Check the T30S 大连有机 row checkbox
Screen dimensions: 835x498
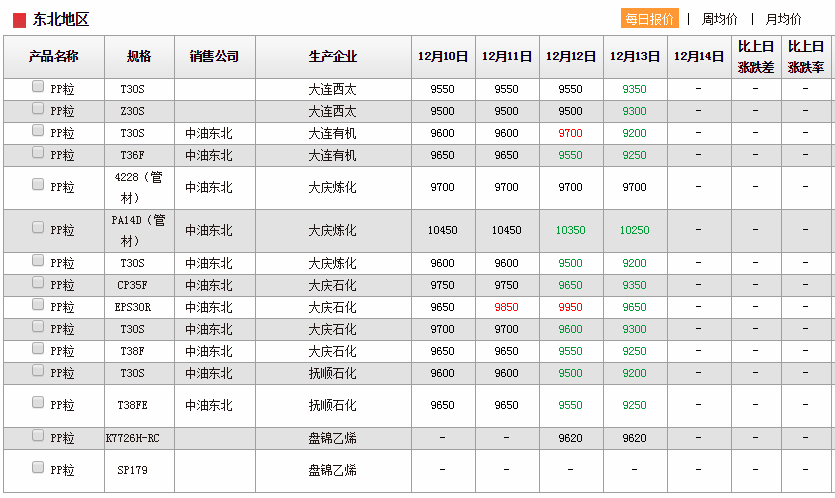pyautogui.click(x=38, y=130)
